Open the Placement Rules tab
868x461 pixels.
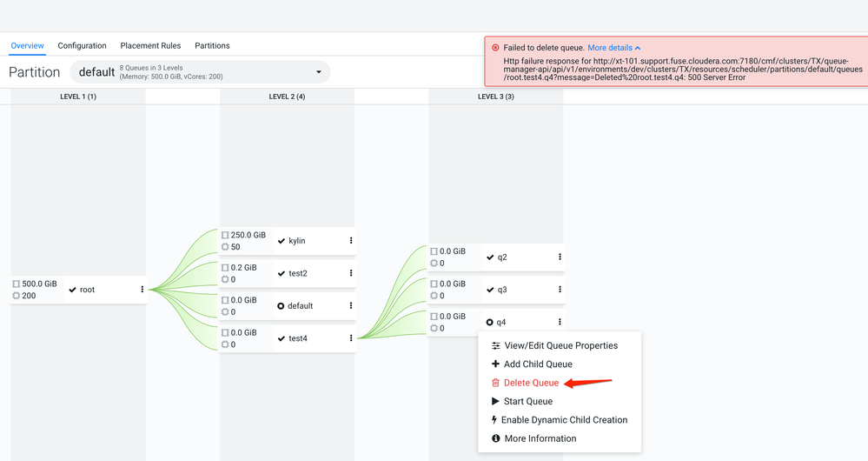pyautogui.click(x=150, y=45)
